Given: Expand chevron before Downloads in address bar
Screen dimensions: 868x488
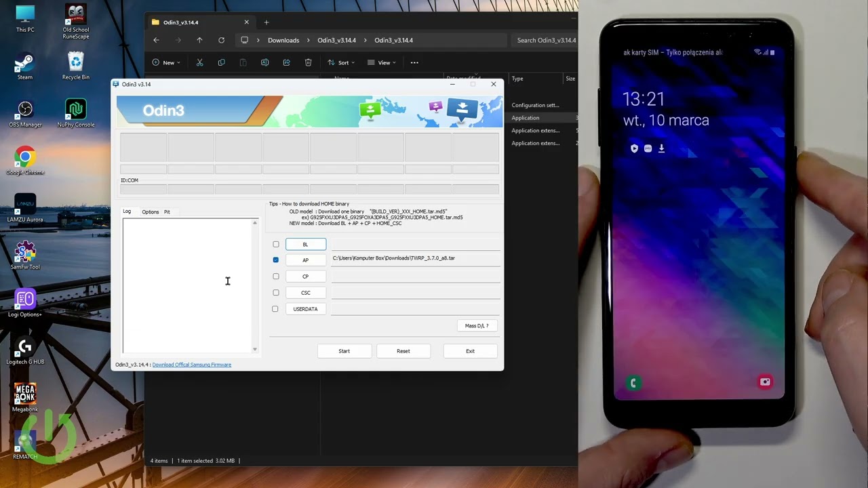Looking at the screenshot, I should pos(258,40).
